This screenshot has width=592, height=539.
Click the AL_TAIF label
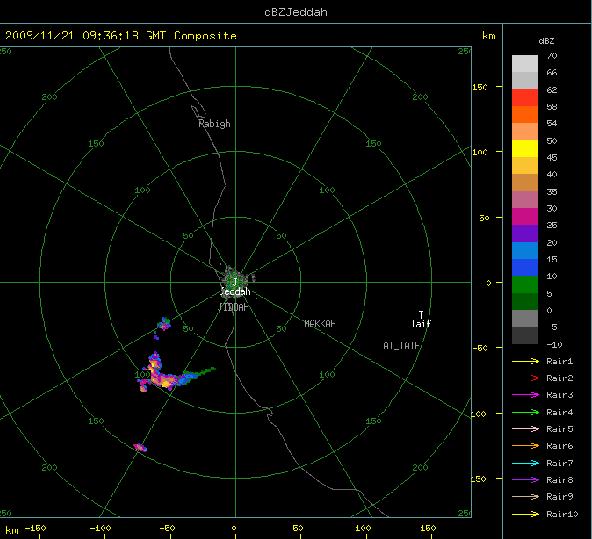pos(401,345)
